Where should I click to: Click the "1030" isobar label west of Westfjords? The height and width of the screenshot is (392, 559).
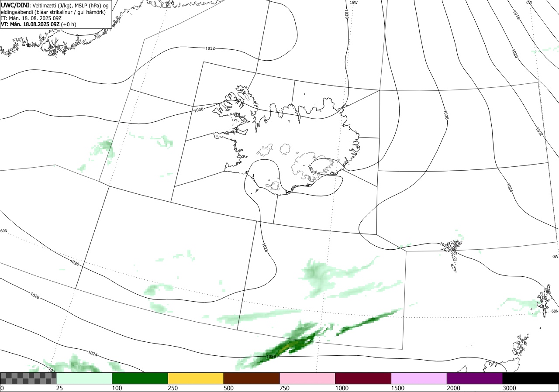point(198,110)
